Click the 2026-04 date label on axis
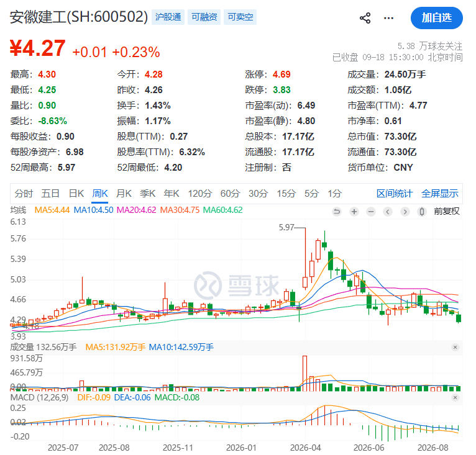 [305, 448]
